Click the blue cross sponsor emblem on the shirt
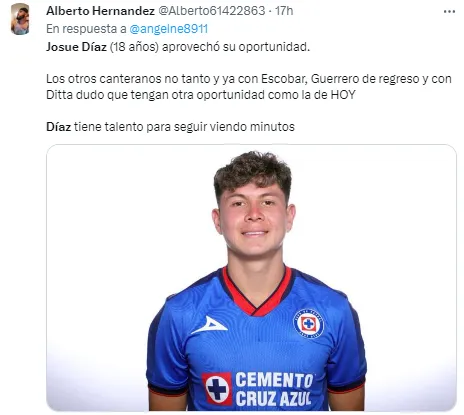 click(x=217, y=388)
